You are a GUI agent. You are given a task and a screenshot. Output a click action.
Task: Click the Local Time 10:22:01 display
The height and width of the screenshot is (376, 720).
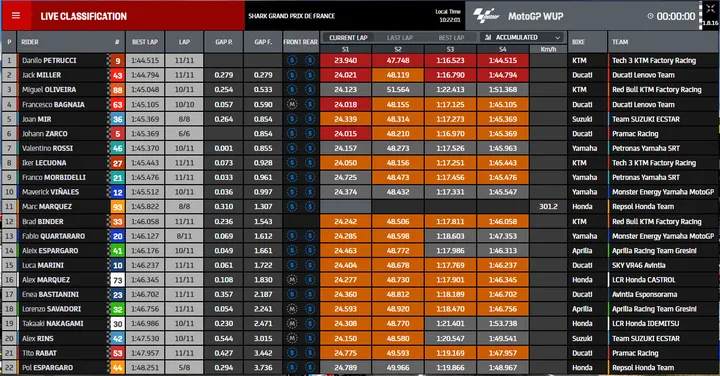[448, 16]
